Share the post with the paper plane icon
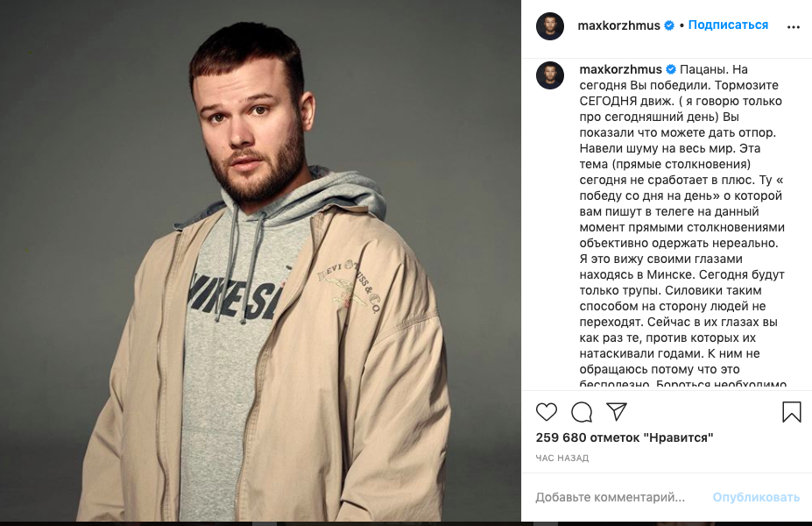 coord(617,411)
